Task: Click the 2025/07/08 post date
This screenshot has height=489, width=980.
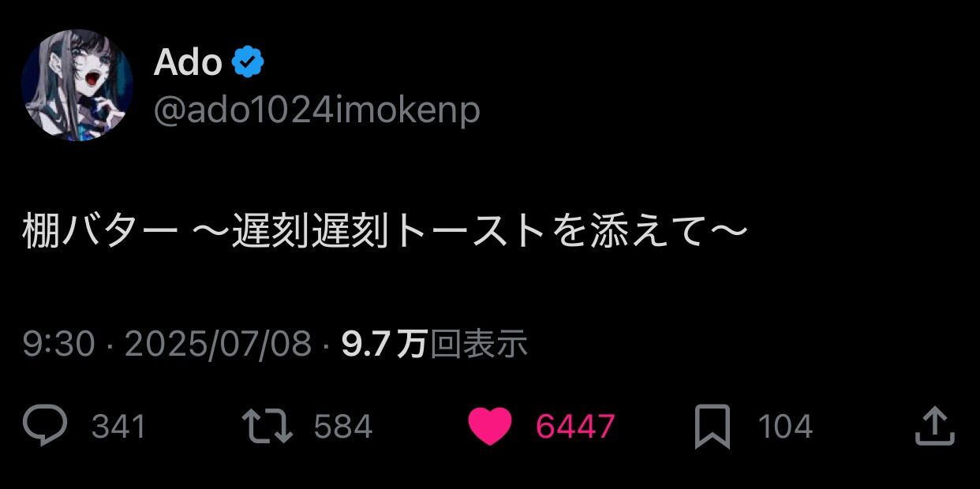Action: [219, 345]
